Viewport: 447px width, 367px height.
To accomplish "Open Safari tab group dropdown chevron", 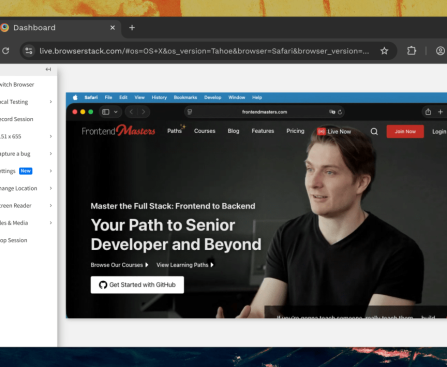I will [x=116, y=112].
